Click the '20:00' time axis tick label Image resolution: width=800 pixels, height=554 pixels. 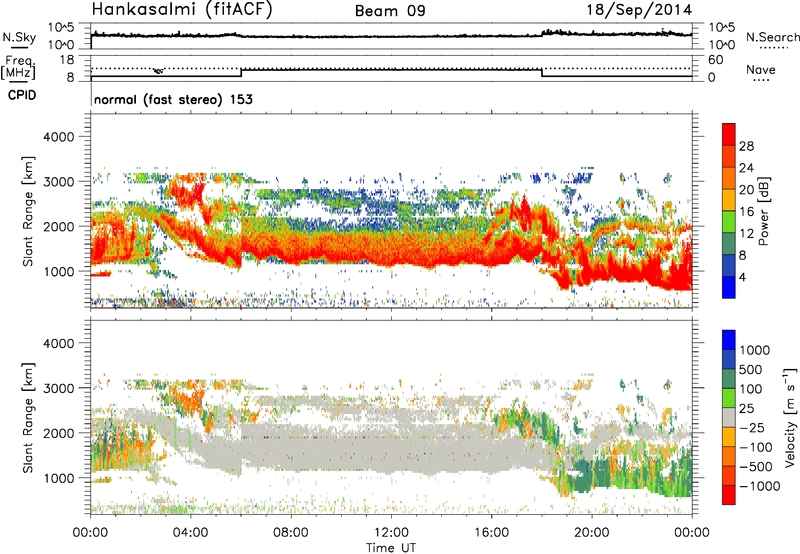click(x=591, y=533)
